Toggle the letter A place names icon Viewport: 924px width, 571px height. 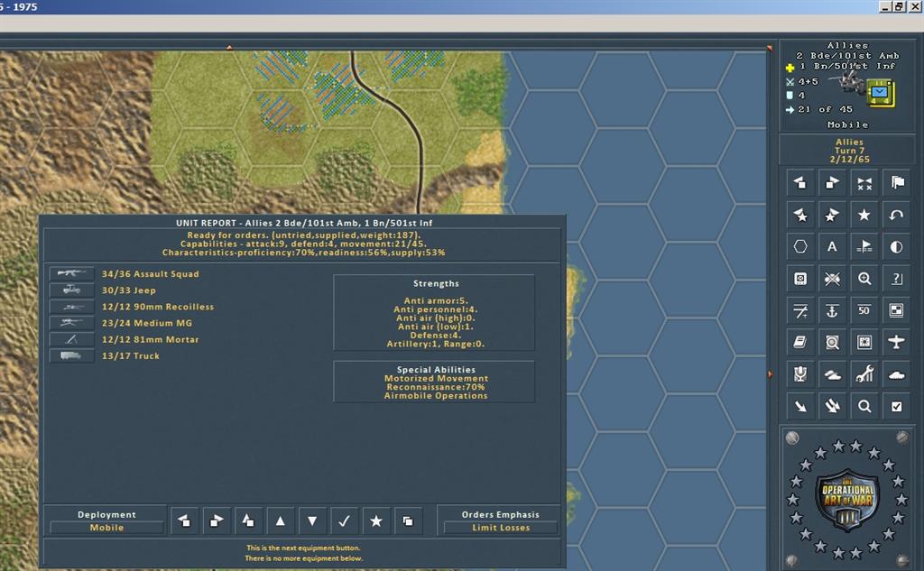(832, 247)
